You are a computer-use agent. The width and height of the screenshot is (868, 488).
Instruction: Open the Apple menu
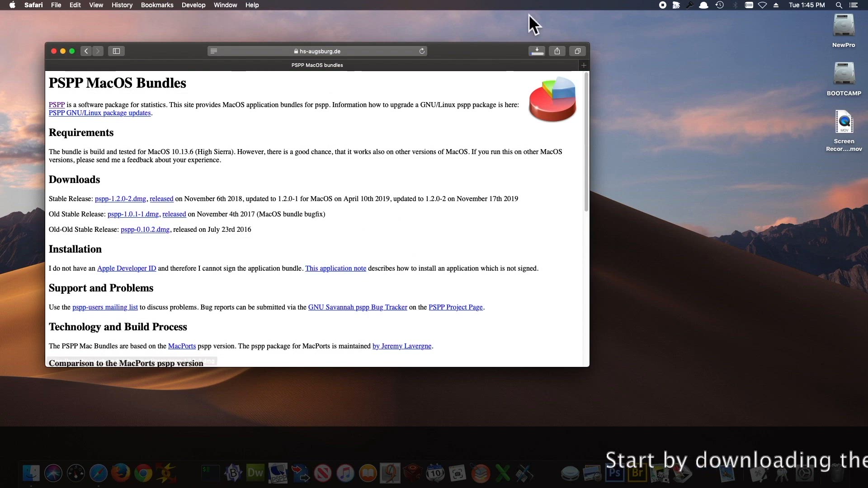point(12,5)
